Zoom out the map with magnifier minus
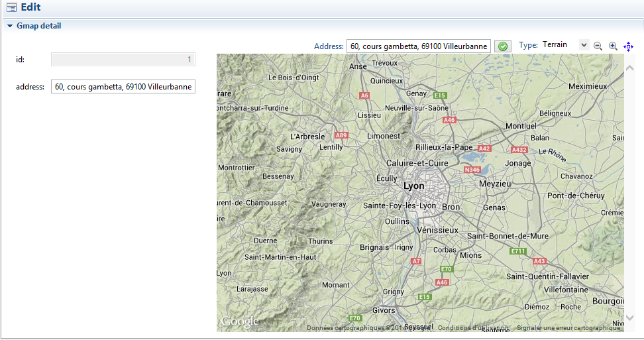 (598, 46)
